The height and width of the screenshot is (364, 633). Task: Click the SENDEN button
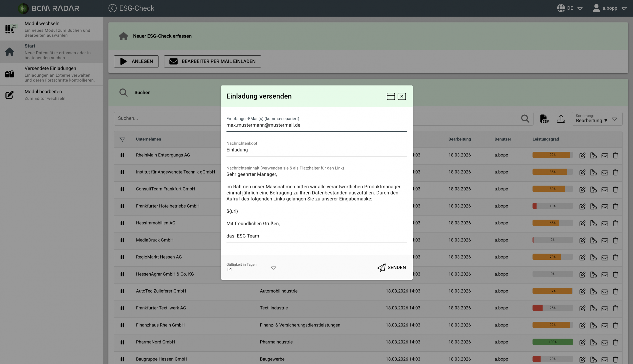pos(392,267)
